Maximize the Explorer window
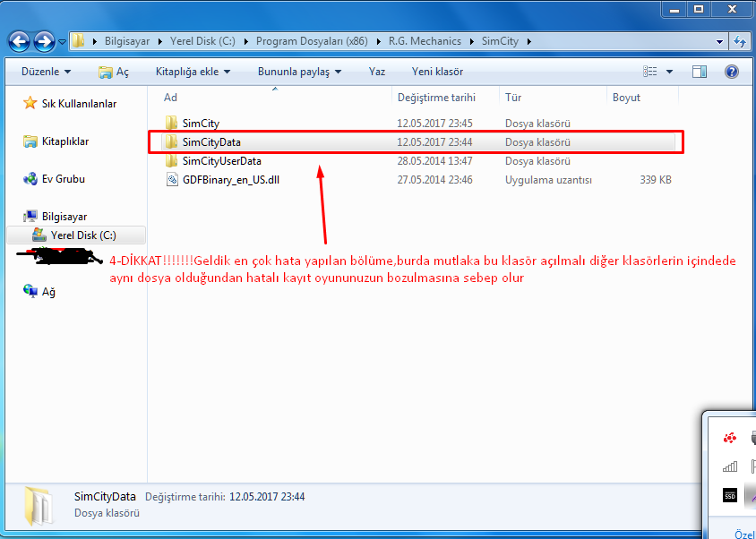 [x=699, y=9]
